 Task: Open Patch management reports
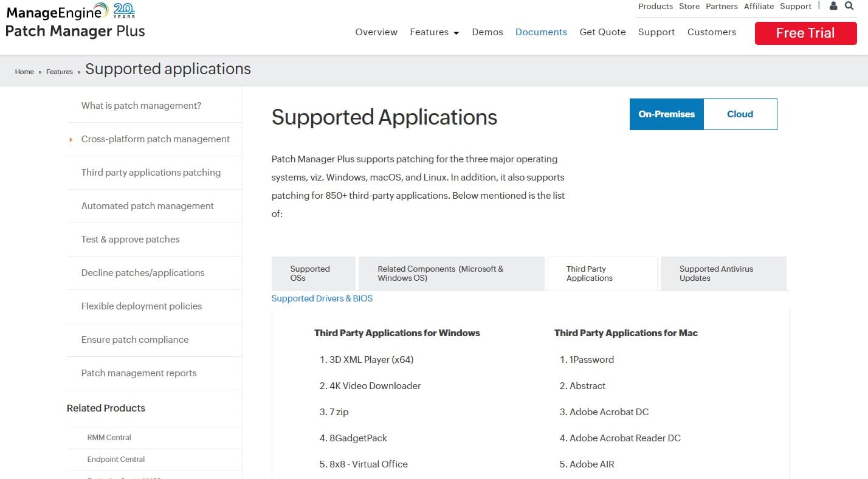[x=139, y=373]
